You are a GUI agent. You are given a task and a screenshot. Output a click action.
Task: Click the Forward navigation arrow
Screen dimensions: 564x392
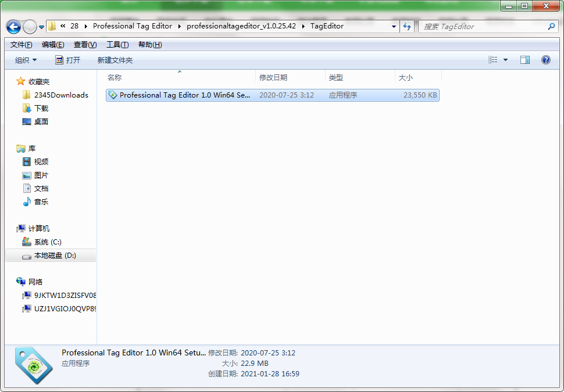[x=30, y=27]
